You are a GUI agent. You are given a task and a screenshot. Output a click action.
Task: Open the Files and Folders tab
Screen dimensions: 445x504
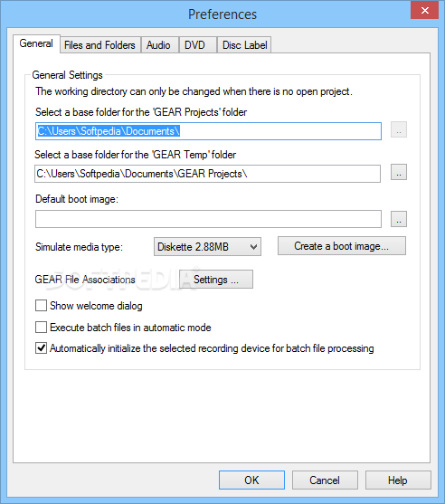tap(99, 45)
